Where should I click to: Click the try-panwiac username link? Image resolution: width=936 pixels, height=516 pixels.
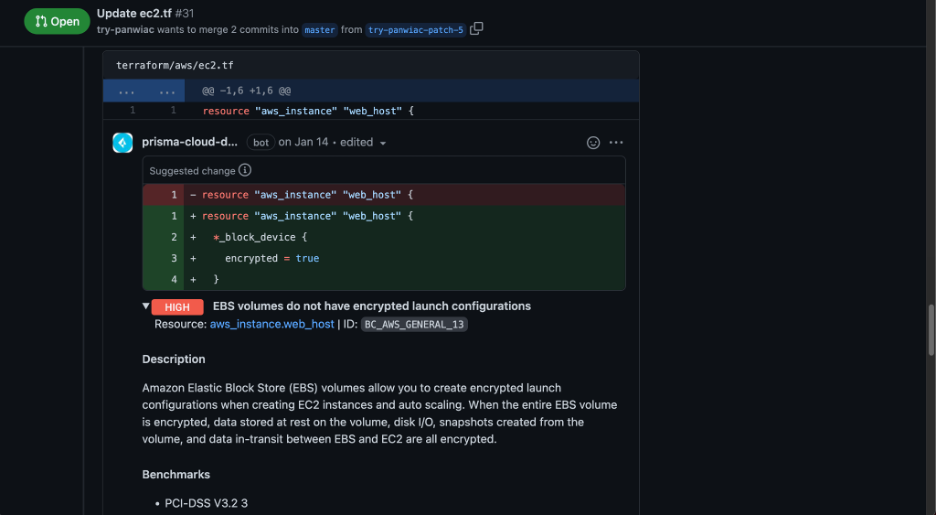pos(125,30)
